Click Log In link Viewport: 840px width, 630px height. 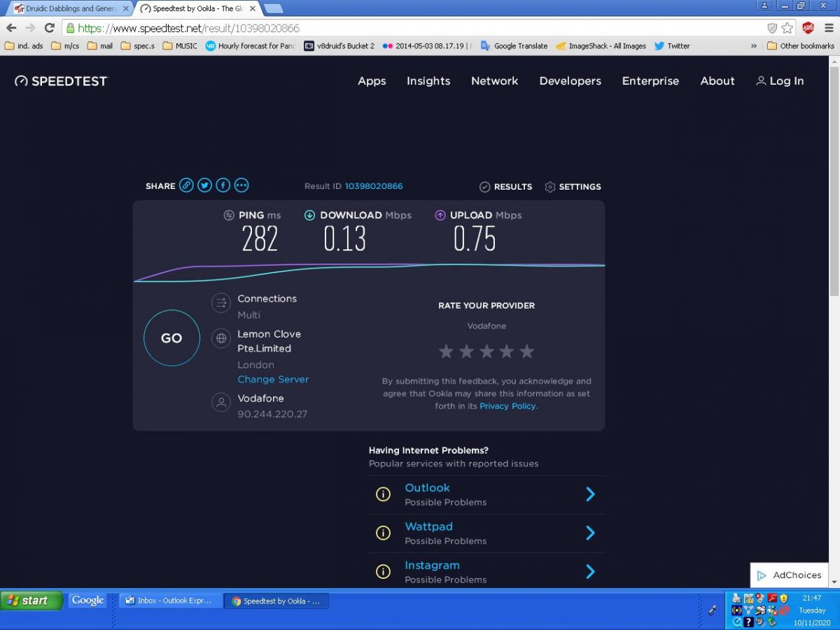(x=780, y=81)
